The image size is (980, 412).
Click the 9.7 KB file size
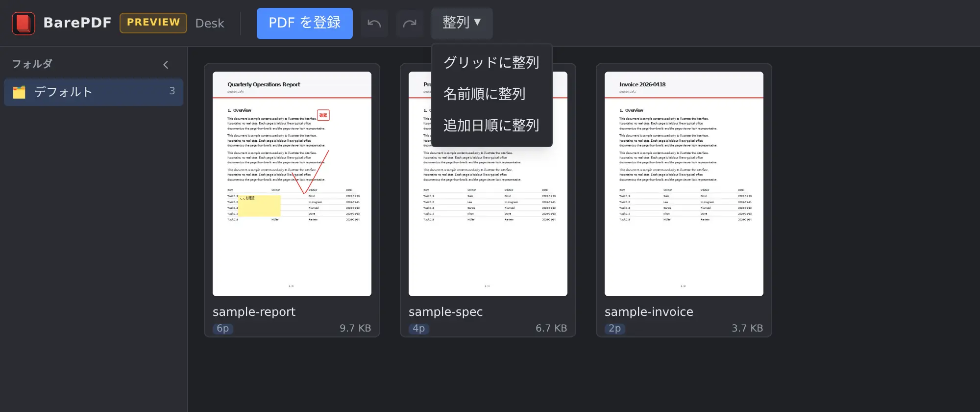click(355, 328)
